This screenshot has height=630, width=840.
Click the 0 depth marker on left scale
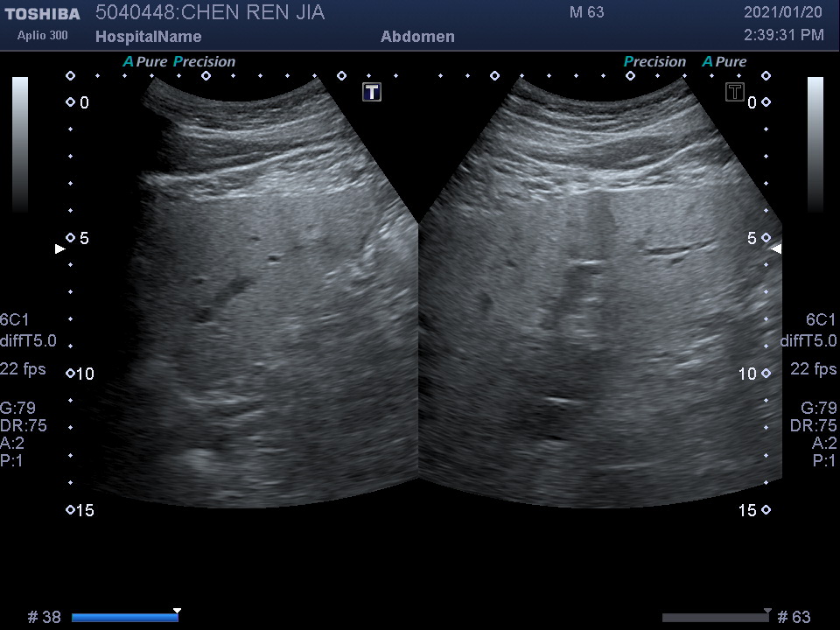tap(84, 103)
